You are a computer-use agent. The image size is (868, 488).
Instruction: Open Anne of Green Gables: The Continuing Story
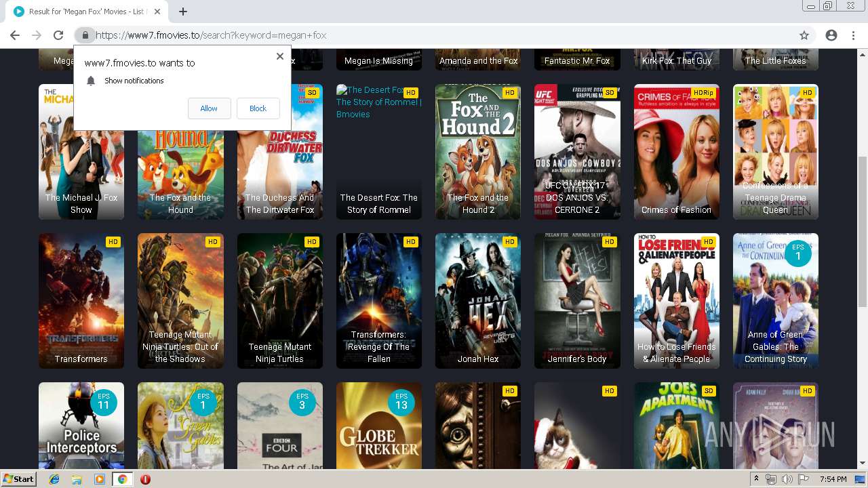point(776,301)
